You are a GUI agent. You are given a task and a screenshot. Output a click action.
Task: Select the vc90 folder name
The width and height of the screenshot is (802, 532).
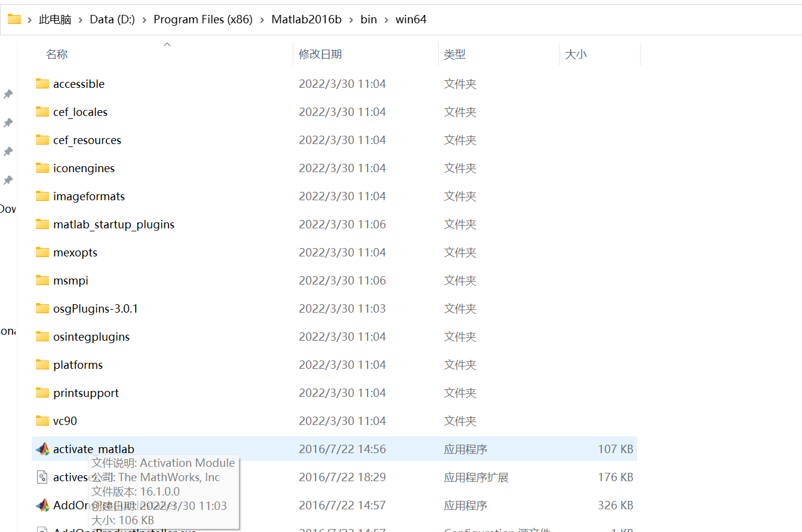tap(65, 421)
